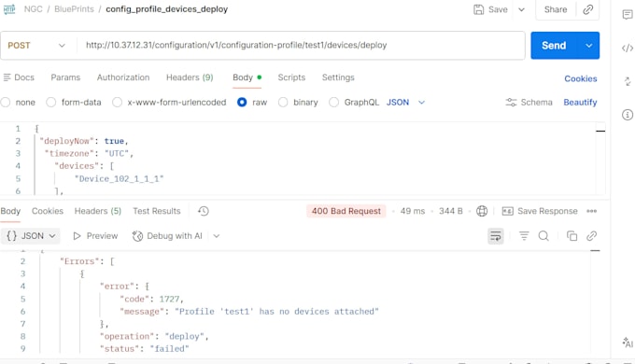This screenshot has height=364, width=635.
Task: Click the NGC breadcrumb
Action: coord(34,9)
